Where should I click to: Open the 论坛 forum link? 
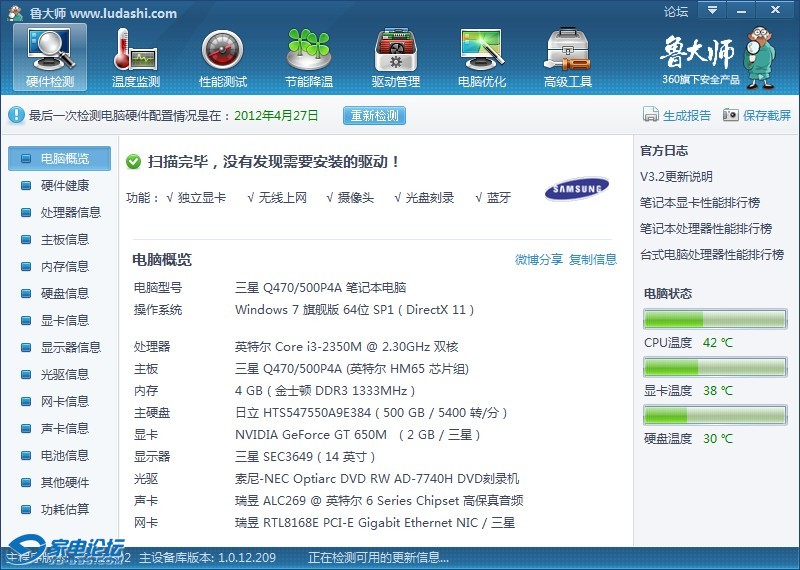click(x=676, y=11)
